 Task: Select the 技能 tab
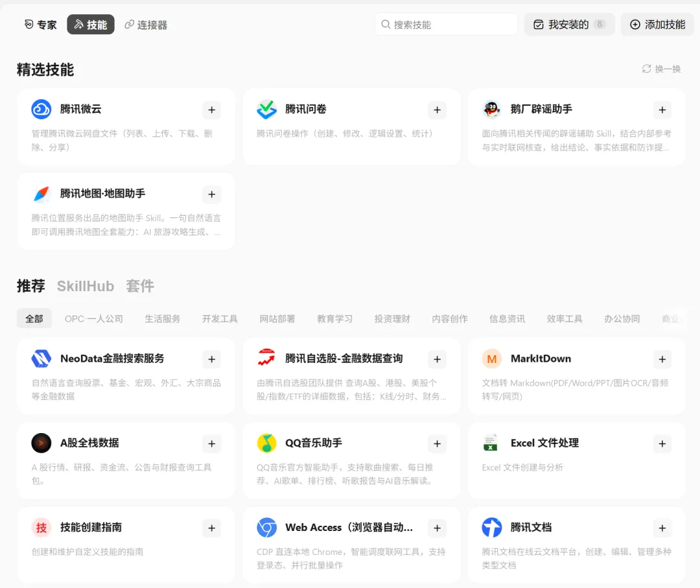coord(91,25)
